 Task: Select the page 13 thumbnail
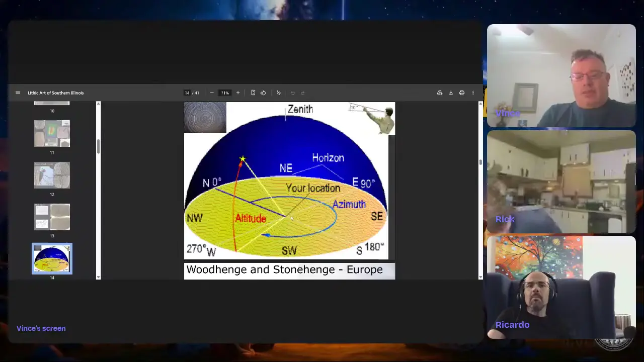pos(52,217)
